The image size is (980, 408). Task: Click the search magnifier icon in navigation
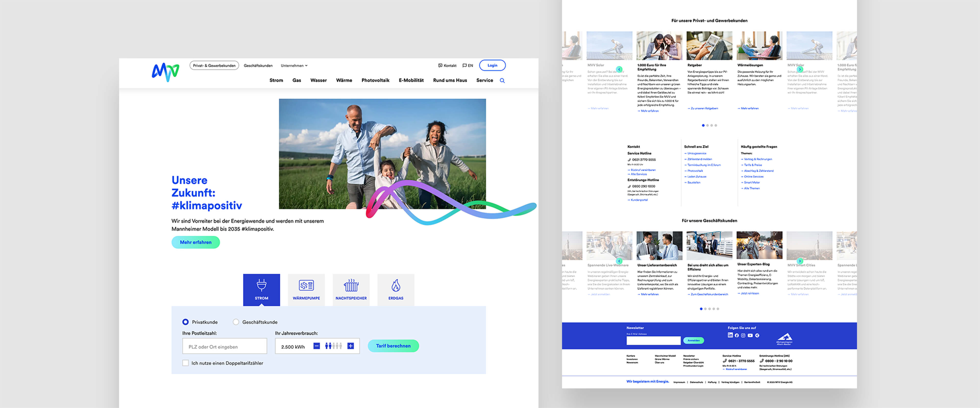502,81
